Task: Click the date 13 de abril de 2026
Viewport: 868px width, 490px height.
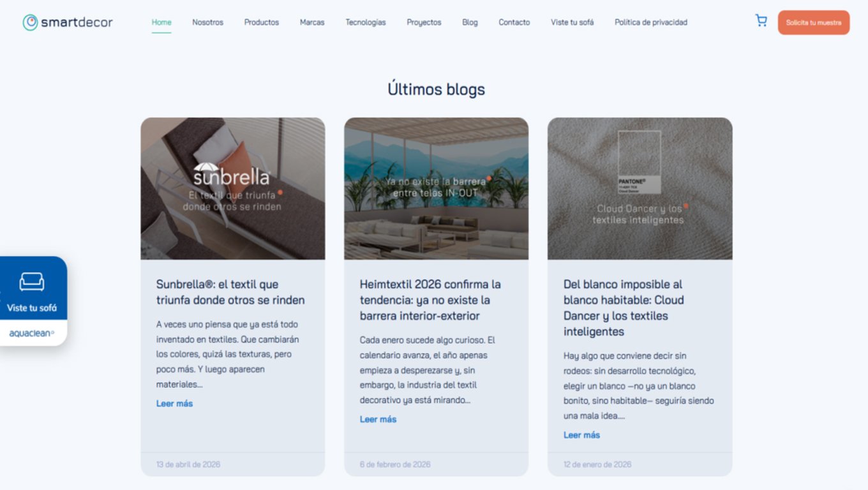Action: (x=188, y=464)
